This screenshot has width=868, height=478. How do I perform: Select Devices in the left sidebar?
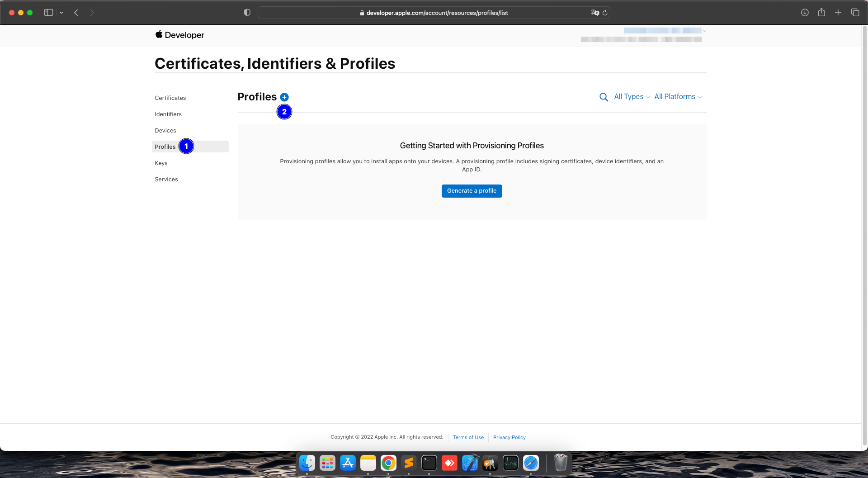coord(165,131)
